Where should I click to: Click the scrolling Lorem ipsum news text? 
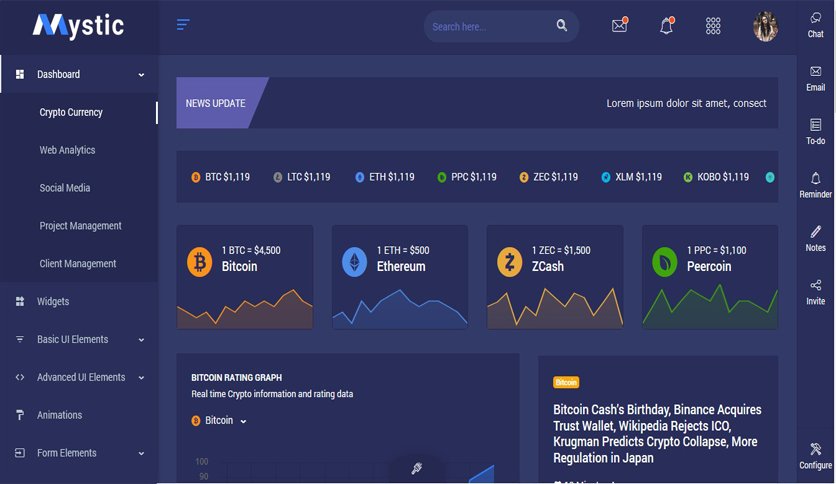(686, 103)
